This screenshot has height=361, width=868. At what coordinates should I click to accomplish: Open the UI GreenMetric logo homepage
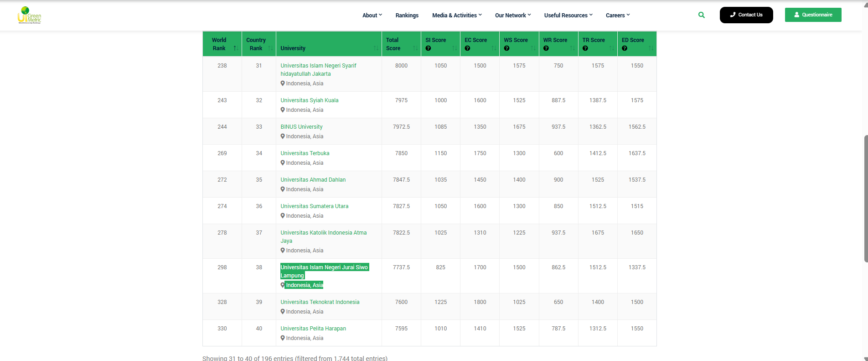pyautogui.click(x=30, y=15)
